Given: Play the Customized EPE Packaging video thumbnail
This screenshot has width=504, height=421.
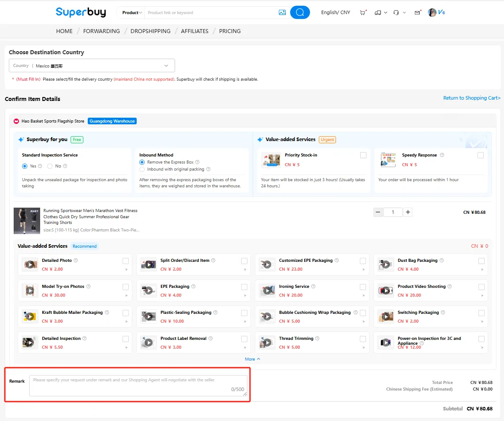Looking at the screenshot, I should pos(267,265).
